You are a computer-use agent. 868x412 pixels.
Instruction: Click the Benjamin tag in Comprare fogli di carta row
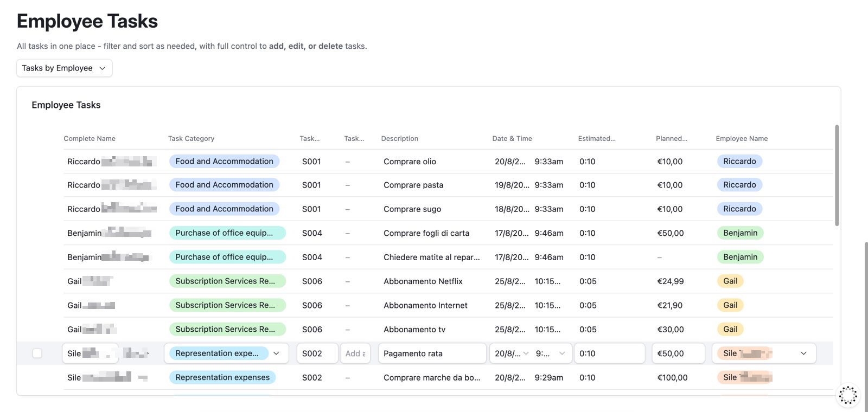740,233
